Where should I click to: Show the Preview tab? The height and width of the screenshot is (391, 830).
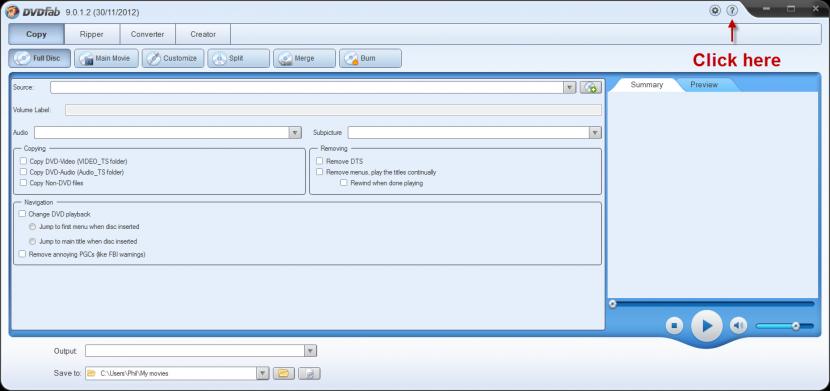704,85
